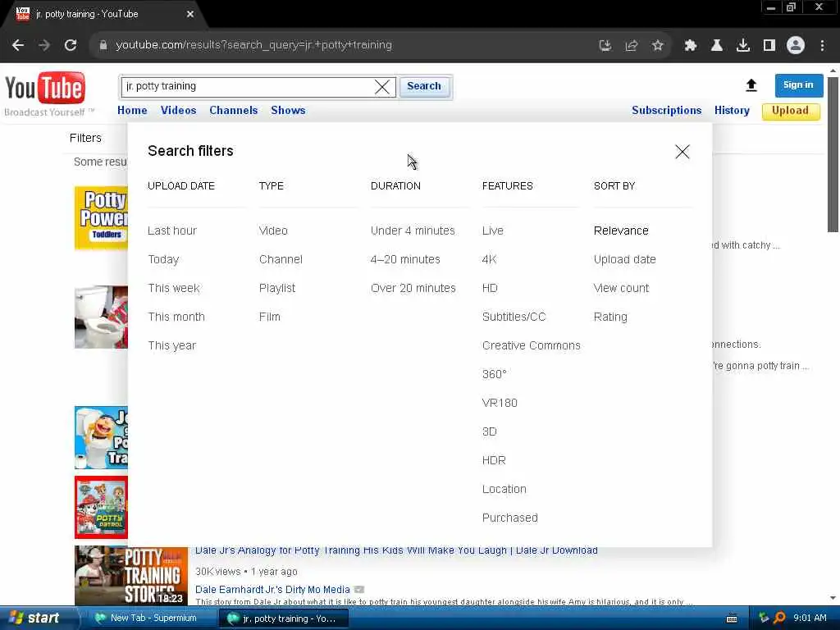Image resolution: width=840 pixels, height=630 pixels.
Task: Open the browser downloads icon
Action: [743, 46]
